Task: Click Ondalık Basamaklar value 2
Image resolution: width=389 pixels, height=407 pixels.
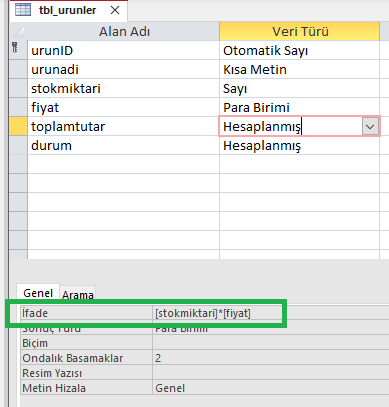Action: [270, 358]
